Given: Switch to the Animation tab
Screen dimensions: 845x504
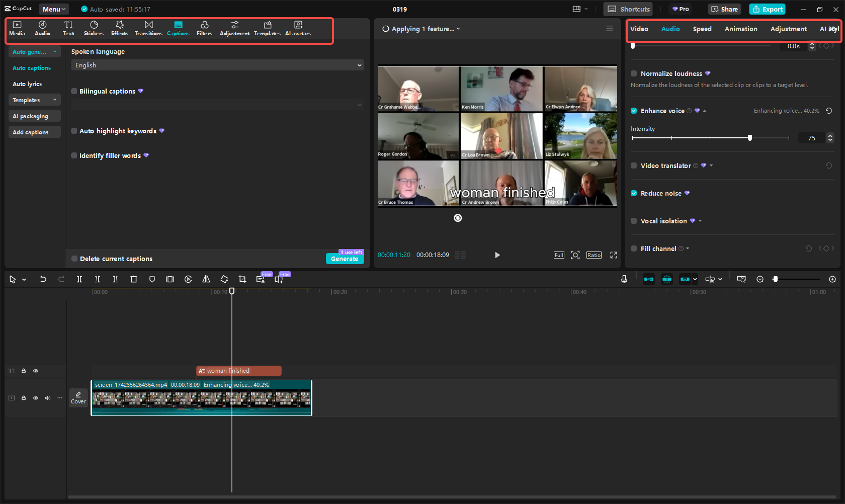Looking at the screenshot, I should pyautogui.click(x=740, y=29).
